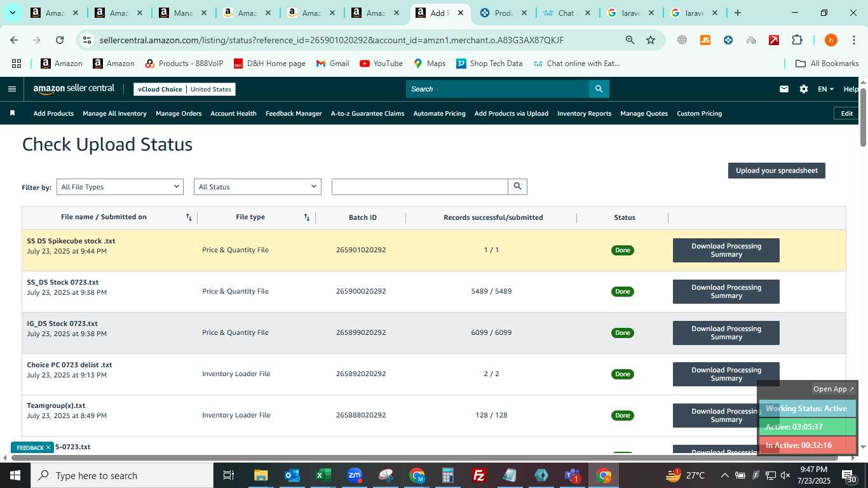
Task: Download Processing Summary for Choice PC 0723 delist
Action: point(726,374)
